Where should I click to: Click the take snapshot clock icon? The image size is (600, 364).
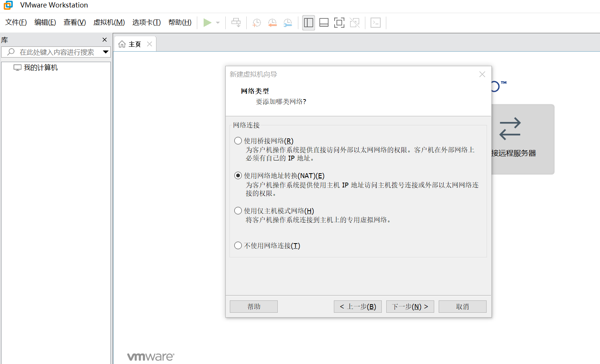pos(257,23)
